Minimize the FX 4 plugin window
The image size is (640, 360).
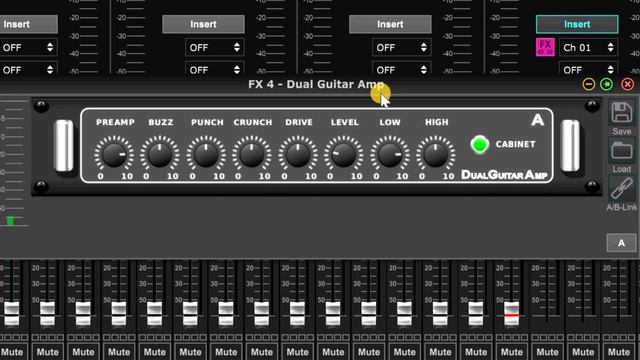[589, 84]
